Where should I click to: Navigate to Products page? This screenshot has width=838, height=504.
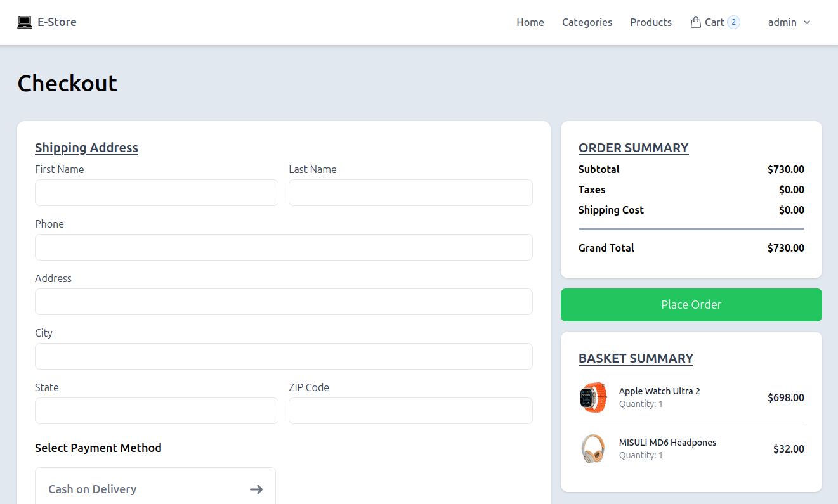(x=650, y=22)
